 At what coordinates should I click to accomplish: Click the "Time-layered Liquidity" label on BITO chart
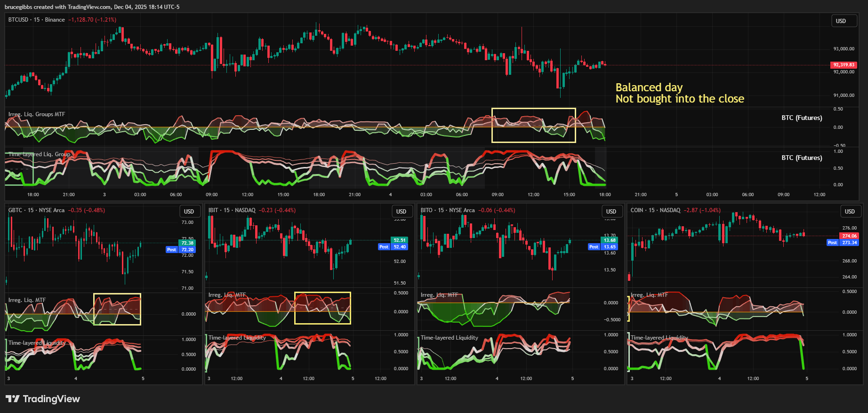coord(449,338)
